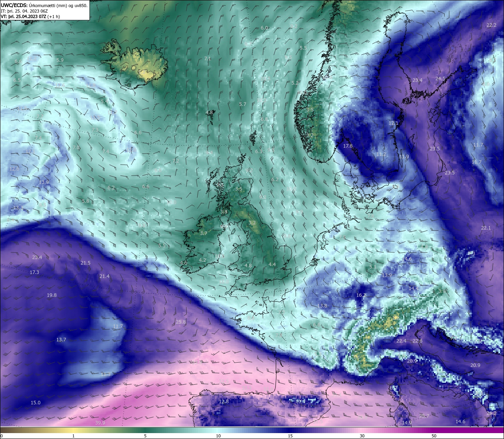Click the 5.8 value label

click(x=85, y=201)
